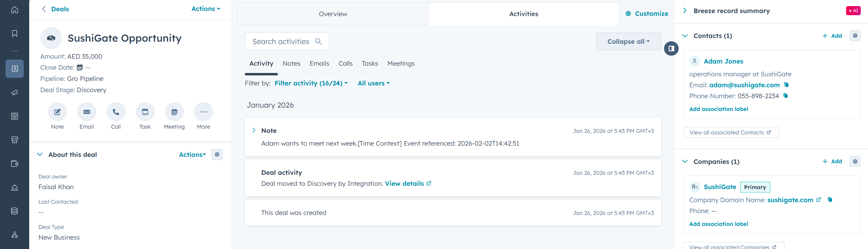Click the Call phone icon
The width and height of the screenshot is (868, 249).
click(116, 112)
